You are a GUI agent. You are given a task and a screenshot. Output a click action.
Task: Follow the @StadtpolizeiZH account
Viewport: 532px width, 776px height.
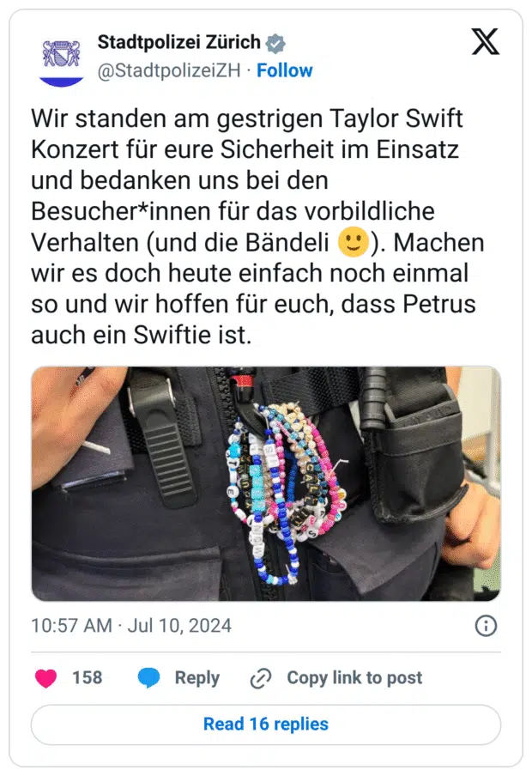coord(285,70)
